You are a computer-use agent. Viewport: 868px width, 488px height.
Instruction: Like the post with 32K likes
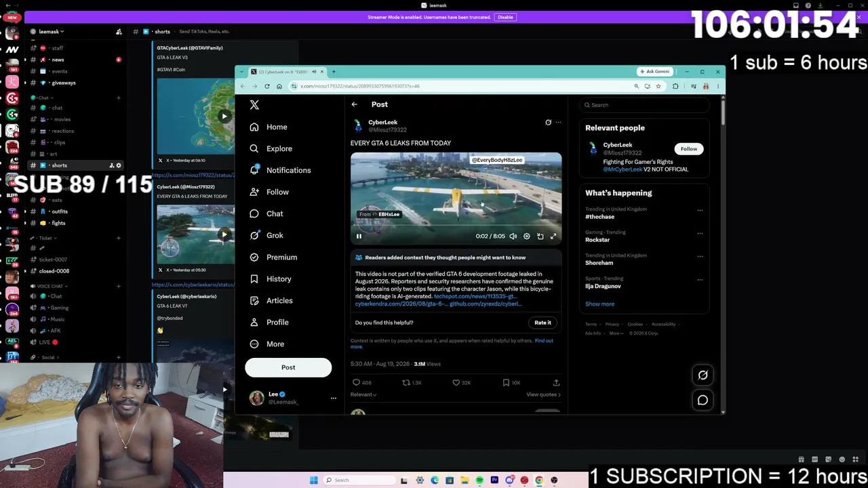pyautogui.click(x=461, y=383)
